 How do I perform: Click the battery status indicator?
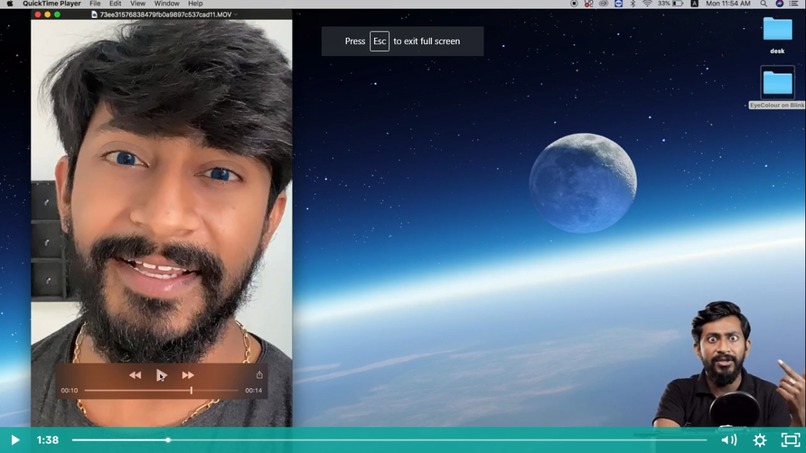pyautogui.click(x=671, y=4)
